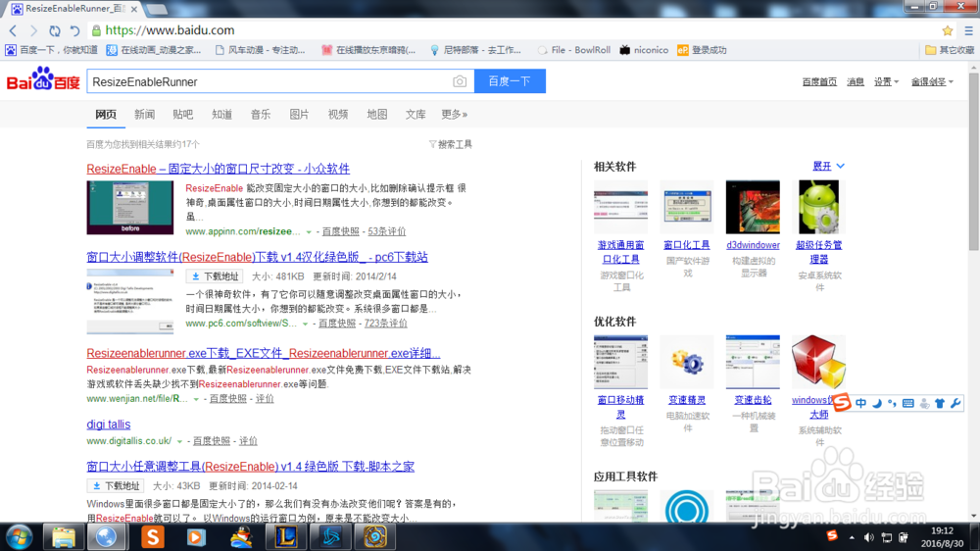Open the 变速齿轮 link
980x551 pixels.
coord(753,400)
